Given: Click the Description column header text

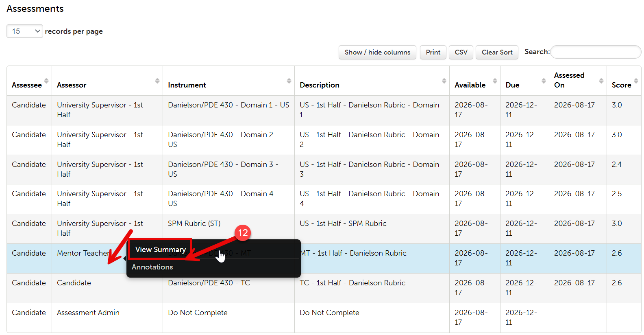Looking at the screenshot, I should click(320, 85).
